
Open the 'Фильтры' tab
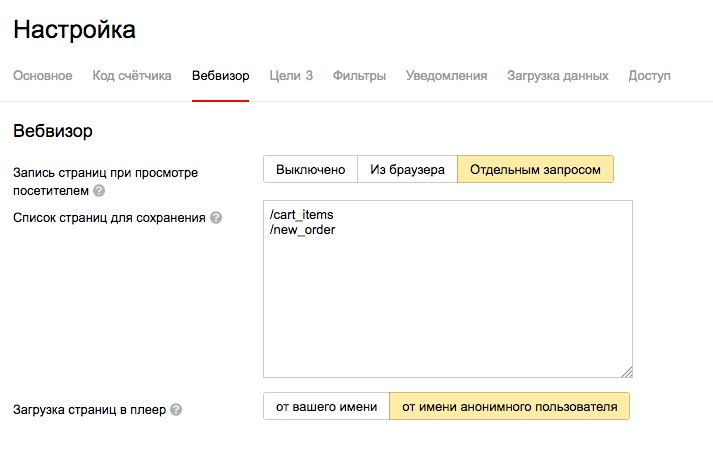point(359,75)
